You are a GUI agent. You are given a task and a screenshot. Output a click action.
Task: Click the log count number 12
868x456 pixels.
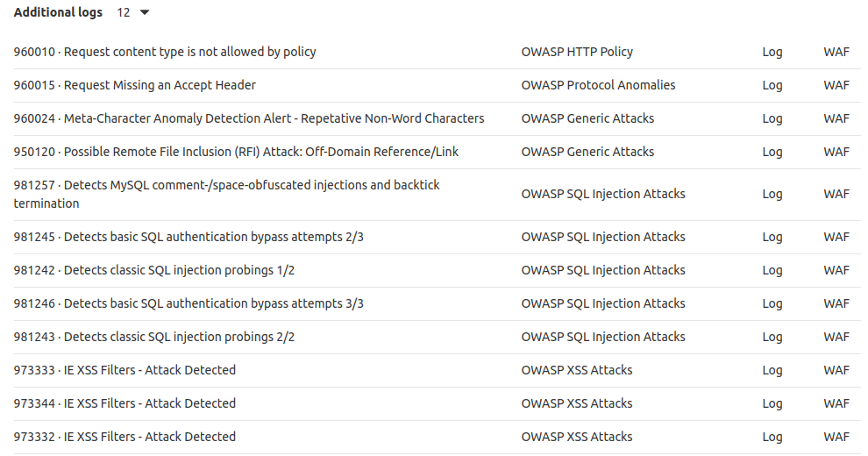(124, 13)
